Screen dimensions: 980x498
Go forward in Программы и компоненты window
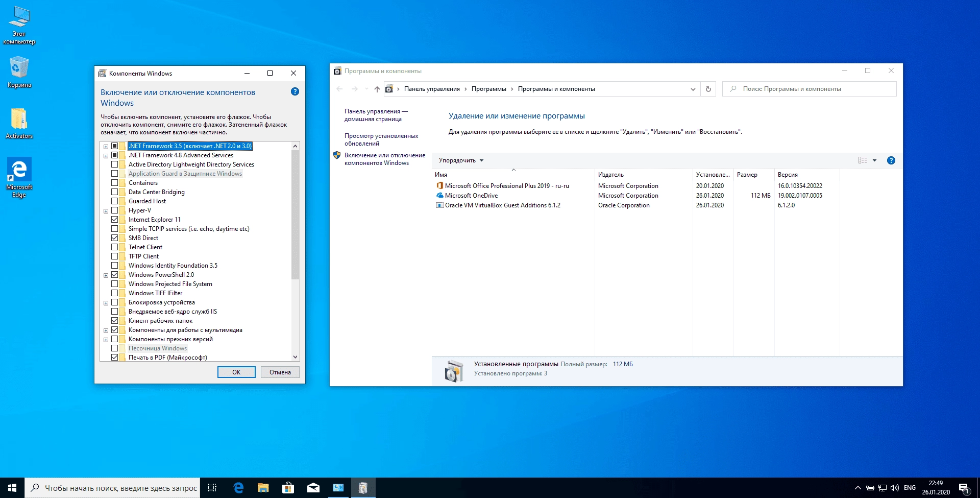[x=355, y=89]
